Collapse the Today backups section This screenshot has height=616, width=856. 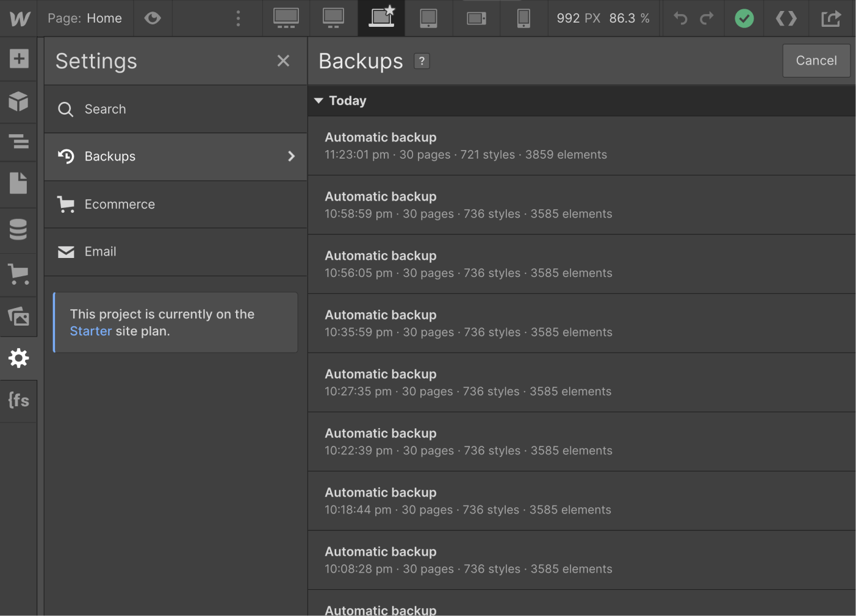coord(318,101)
